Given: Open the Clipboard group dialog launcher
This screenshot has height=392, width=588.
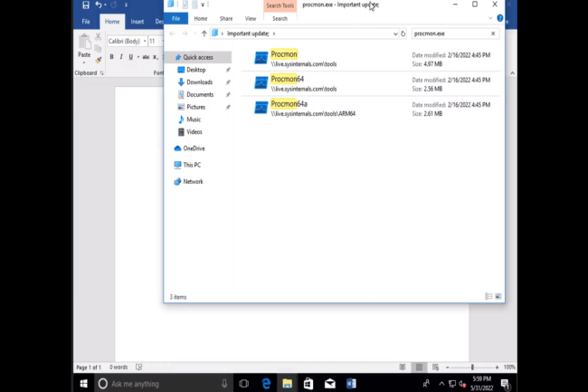Looking at the screenshot, I should pos(101,73).
